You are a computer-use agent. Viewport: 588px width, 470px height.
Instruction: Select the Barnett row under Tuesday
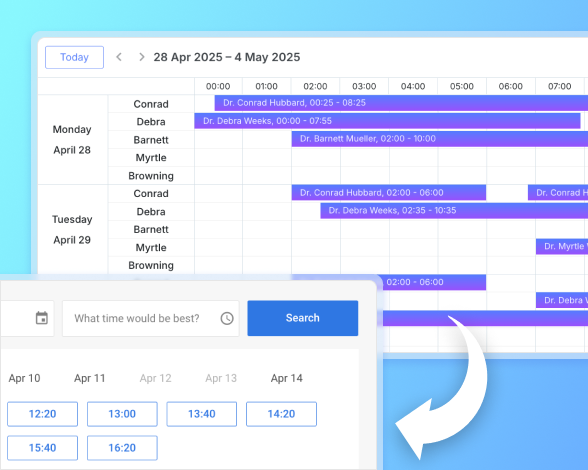click(151, 230)
